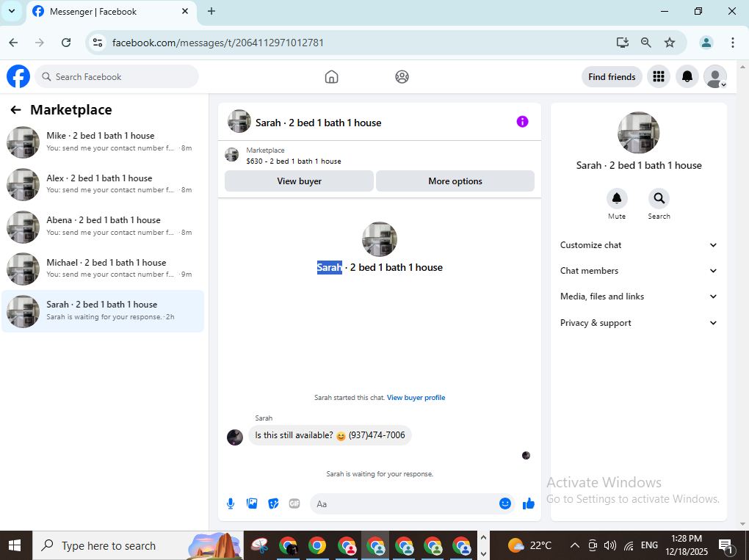The image size is (749, 560).
Task: Click large listing photo in right panel
Action: click(x=638, y=133)
